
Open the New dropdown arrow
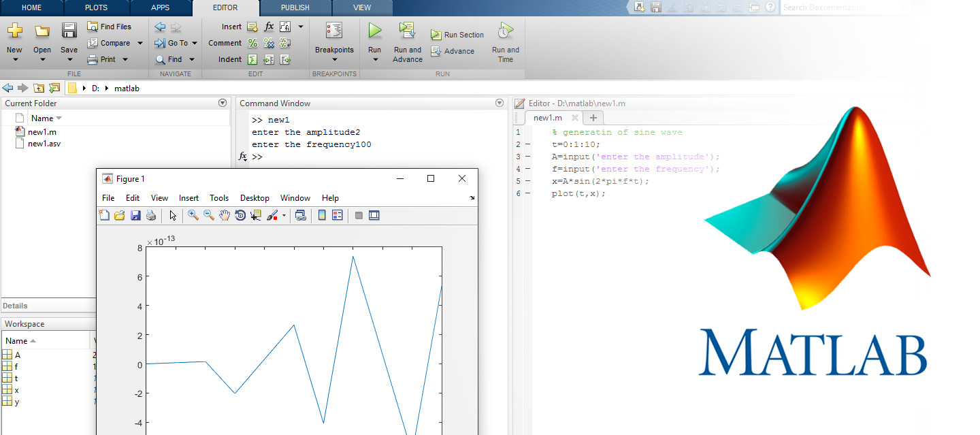(14, 60)
